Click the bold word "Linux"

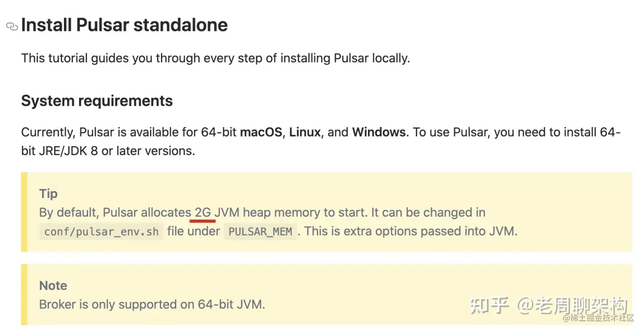tap(305, 132)
